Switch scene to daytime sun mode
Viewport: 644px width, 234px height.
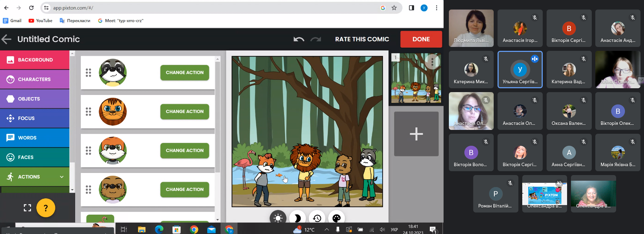point(278,218)
